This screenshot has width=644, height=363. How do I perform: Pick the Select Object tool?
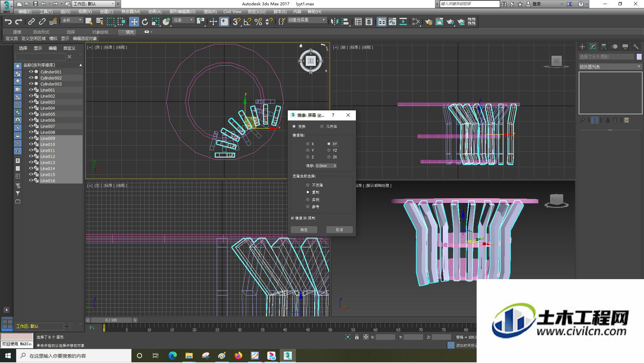(x=89, y=22)
